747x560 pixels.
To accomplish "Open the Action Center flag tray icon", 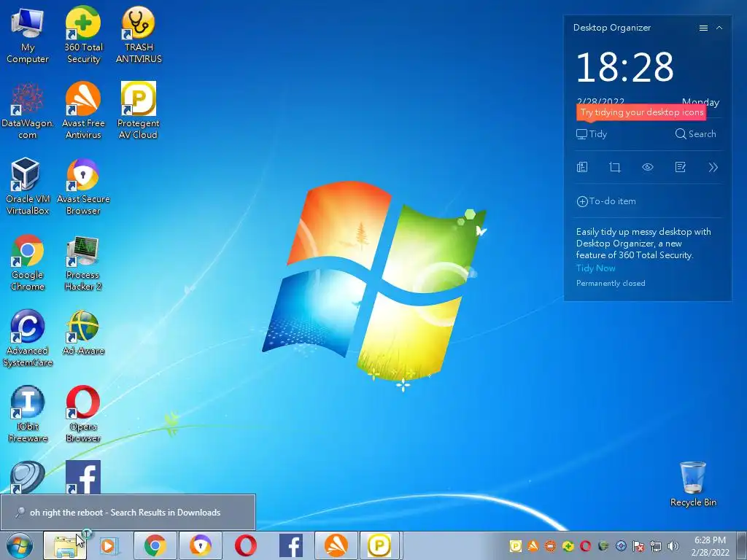I will point(638,546).
